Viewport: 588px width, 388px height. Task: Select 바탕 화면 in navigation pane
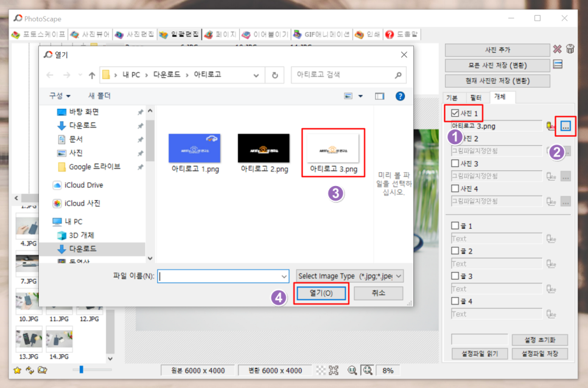click(83, 112)
